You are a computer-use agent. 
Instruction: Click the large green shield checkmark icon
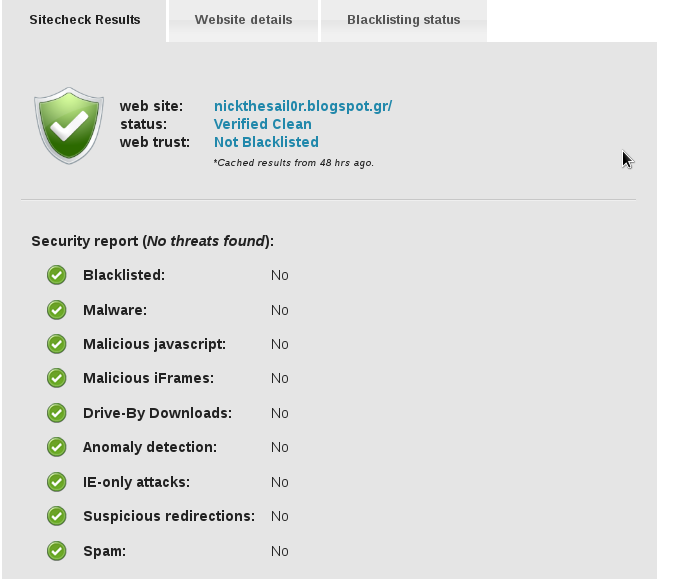point(69,126)
